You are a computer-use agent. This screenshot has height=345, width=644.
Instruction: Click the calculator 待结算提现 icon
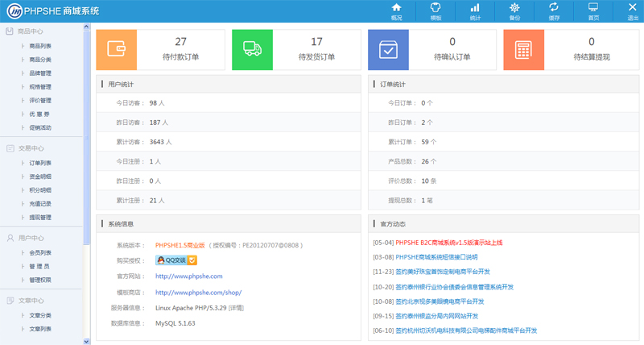(523, 49)
